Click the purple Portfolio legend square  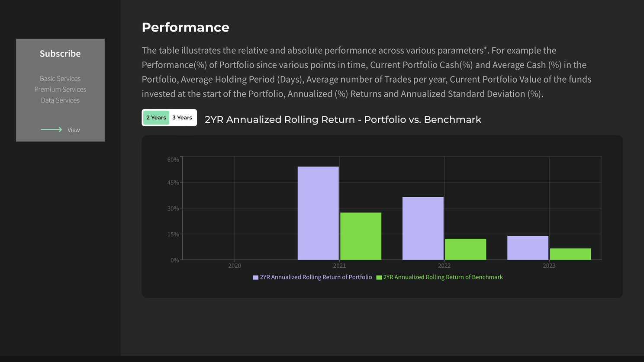(x=255, y=278)
